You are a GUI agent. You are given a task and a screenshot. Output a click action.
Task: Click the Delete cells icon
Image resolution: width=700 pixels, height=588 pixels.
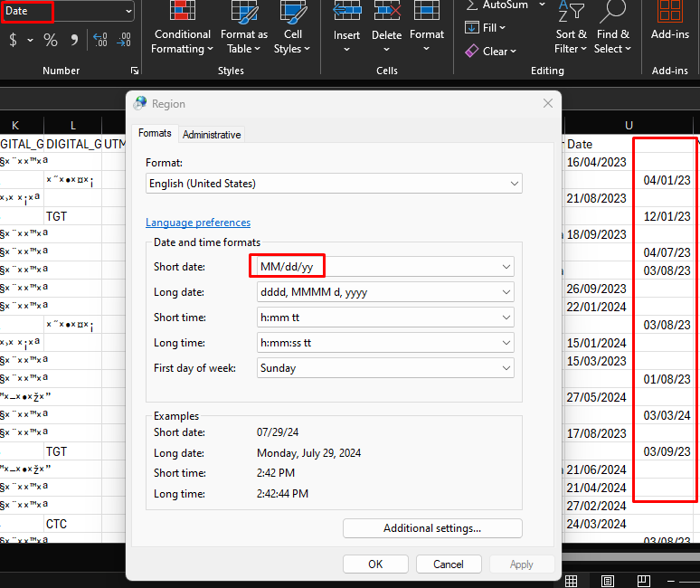(386, 13)
